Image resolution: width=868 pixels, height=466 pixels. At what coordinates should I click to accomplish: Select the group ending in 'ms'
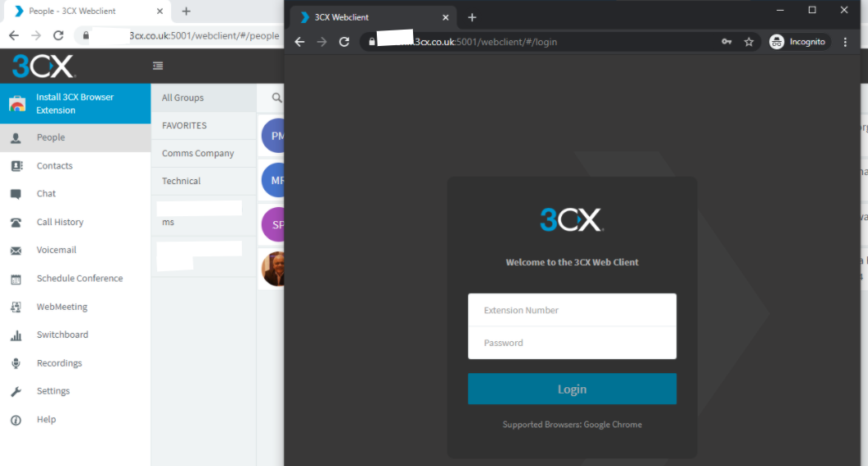click(x=204, y=215)
